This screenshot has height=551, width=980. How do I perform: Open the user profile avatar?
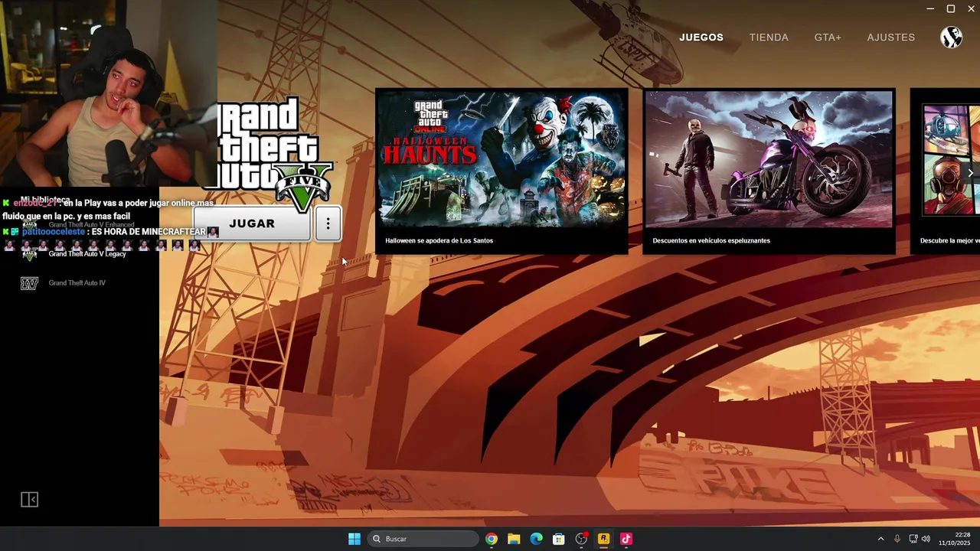point(951,37)
